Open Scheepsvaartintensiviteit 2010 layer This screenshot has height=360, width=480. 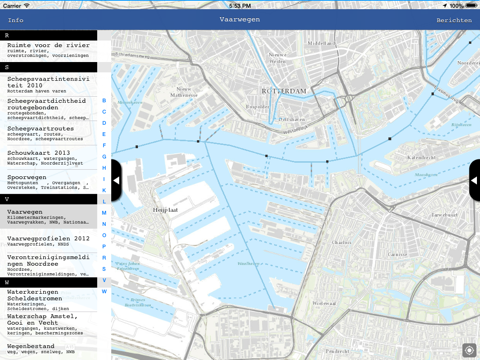click(49, 84)
